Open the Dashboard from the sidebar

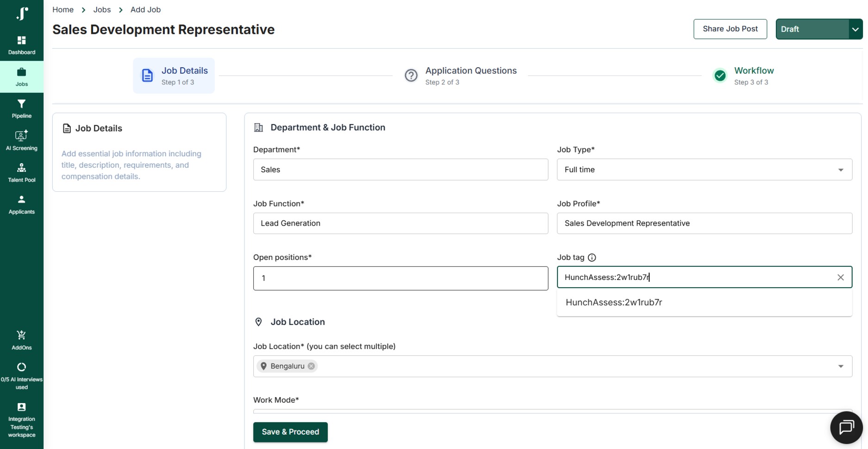22,45
